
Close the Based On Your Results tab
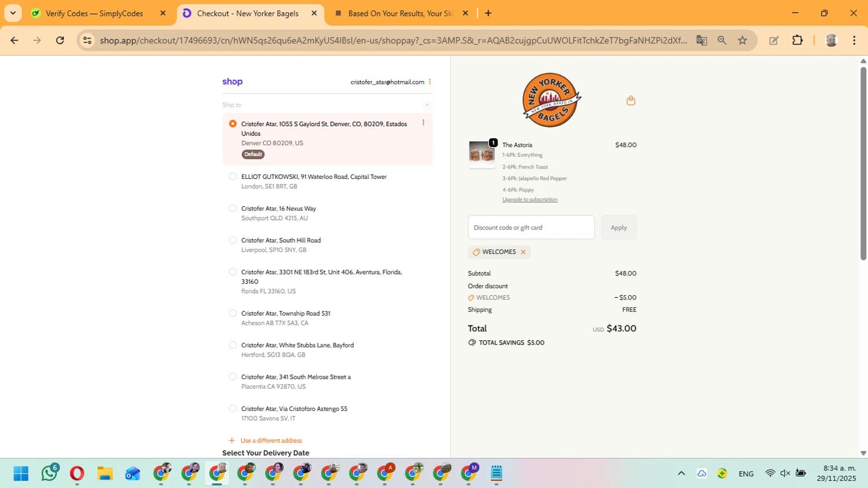[x=465, y=13]
